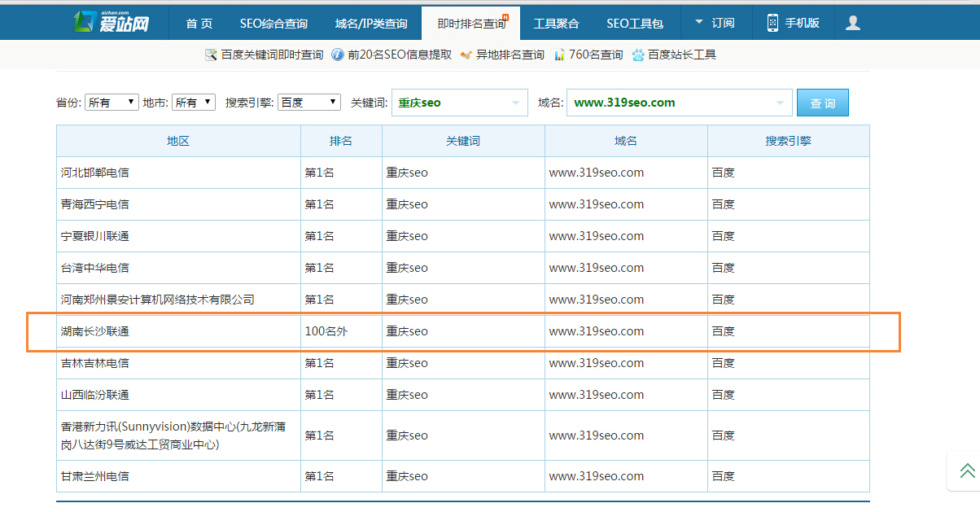
Task: Select the 香港新力讯(Sunnyvision)数据中心 cell
Action: [178, 435]
